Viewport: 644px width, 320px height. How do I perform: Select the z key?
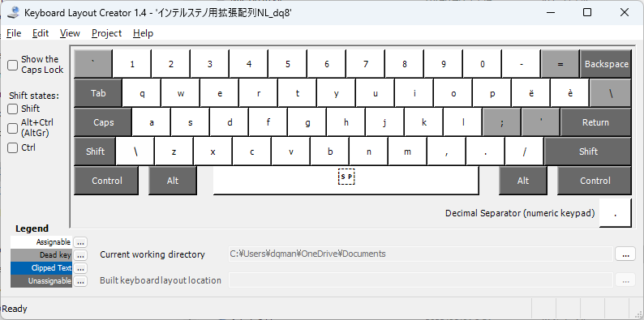click(x=174, y=151)
